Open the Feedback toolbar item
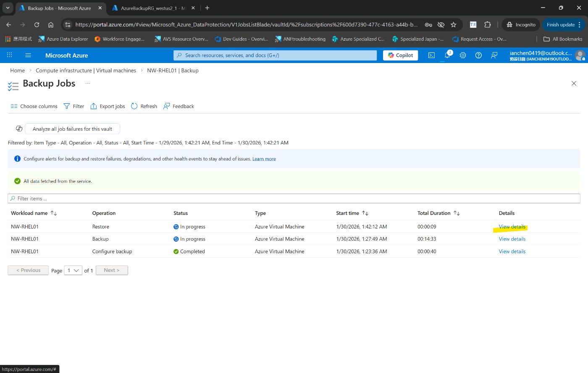 point(178,106)
